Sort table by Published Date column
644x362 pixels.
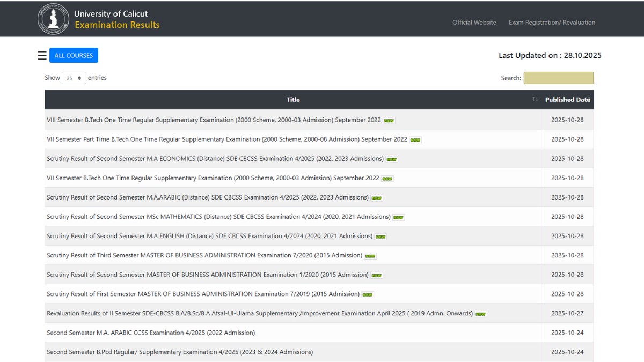pos(567,100)
